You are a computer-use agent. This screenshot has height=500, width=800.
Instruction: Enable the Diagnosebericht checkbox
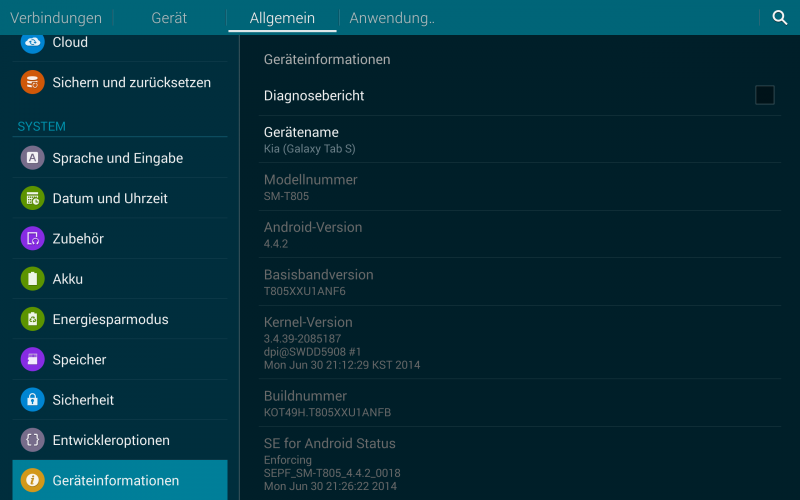[x=764, y=95]
